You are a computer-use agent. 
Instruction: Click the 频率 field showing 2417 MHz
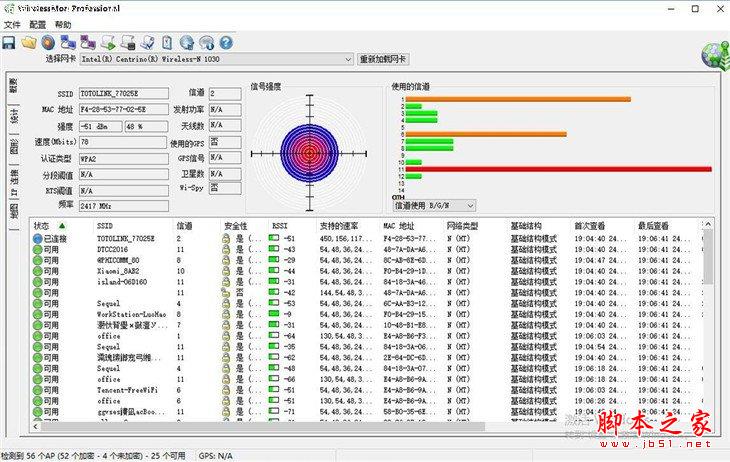point(124,205)
